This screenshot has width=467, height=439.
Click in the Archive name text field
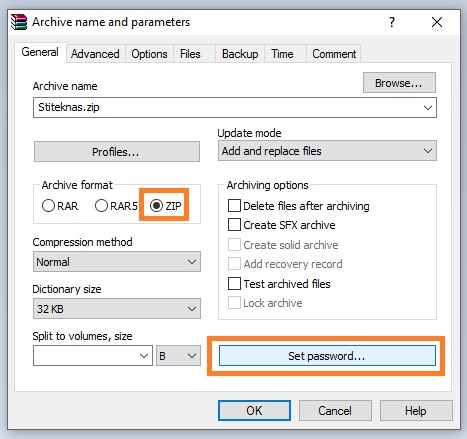pyautogui.click(x=227, y=107)
